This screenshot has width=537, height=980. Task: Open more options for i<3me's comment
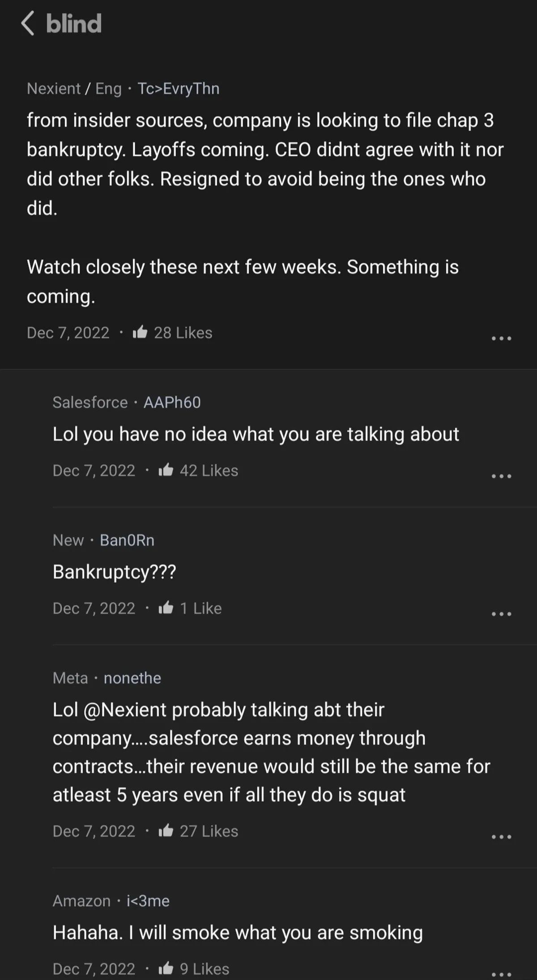pos(501,974)
